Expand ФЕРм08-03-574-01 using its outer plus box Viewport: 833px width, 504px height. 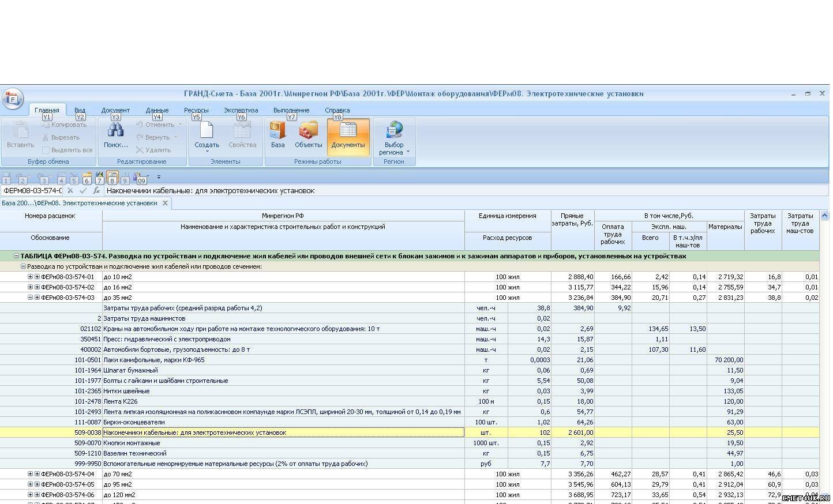30,277
